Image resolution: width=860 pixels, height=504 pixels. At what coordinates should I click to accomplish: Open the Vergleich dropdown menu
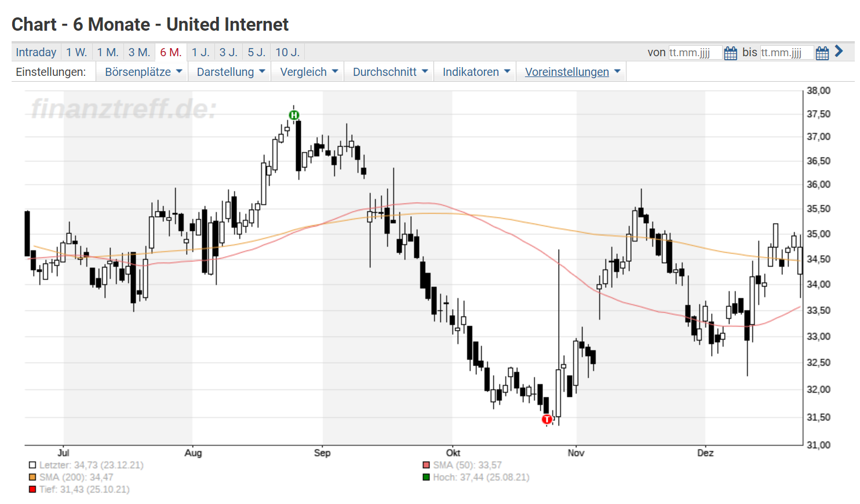(309, 72)
